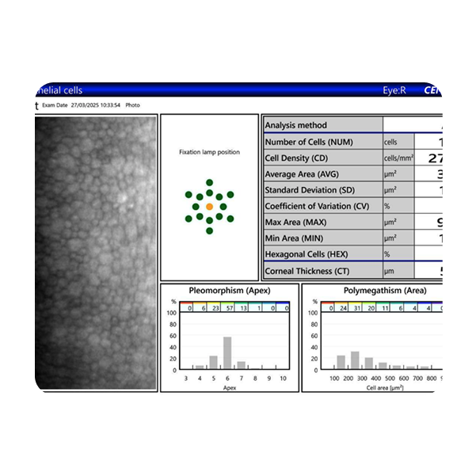Click the Polymegathism (Area) chart title

(384, 291)
